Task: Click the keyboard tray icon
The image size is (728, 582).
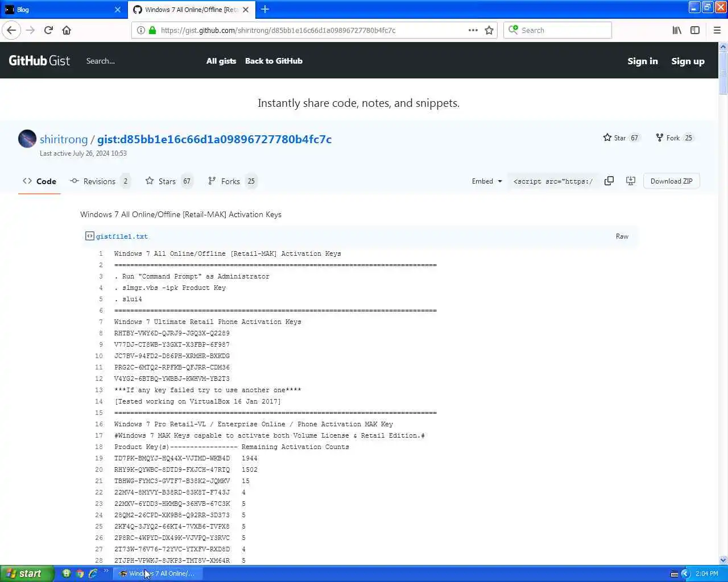Action: click(675, 573)
